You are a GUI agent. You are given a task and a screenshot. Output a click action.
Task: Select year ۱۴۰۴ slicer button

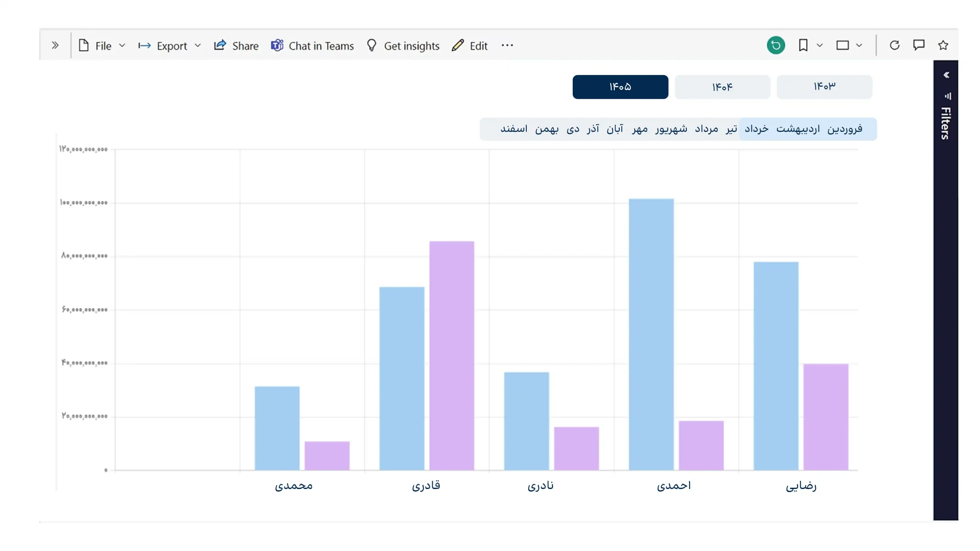coord(722,87)
